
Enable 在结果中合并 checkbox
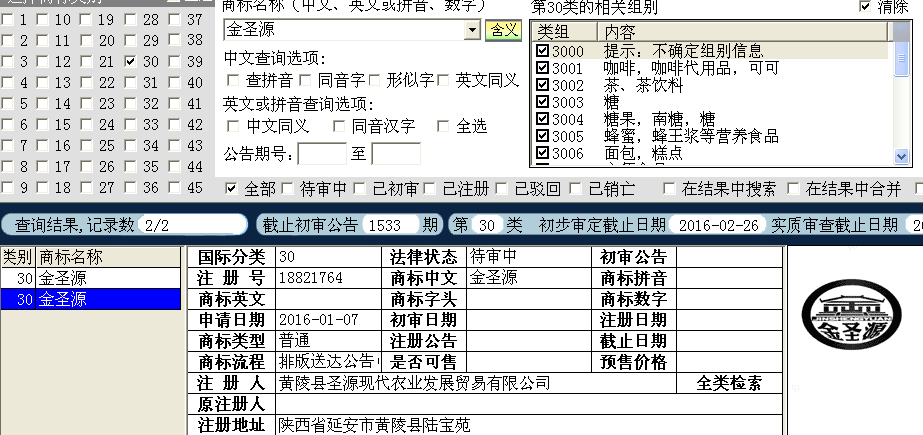[793, 188]
